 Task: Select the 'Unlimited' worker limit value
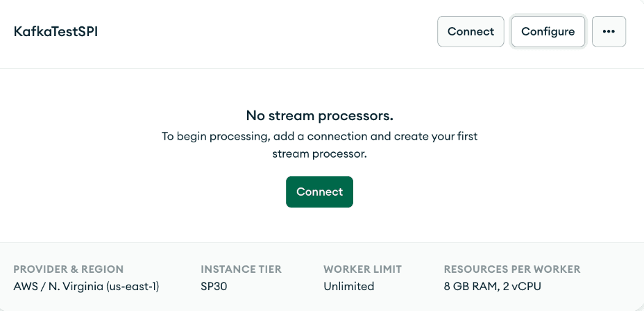(348, 286)
